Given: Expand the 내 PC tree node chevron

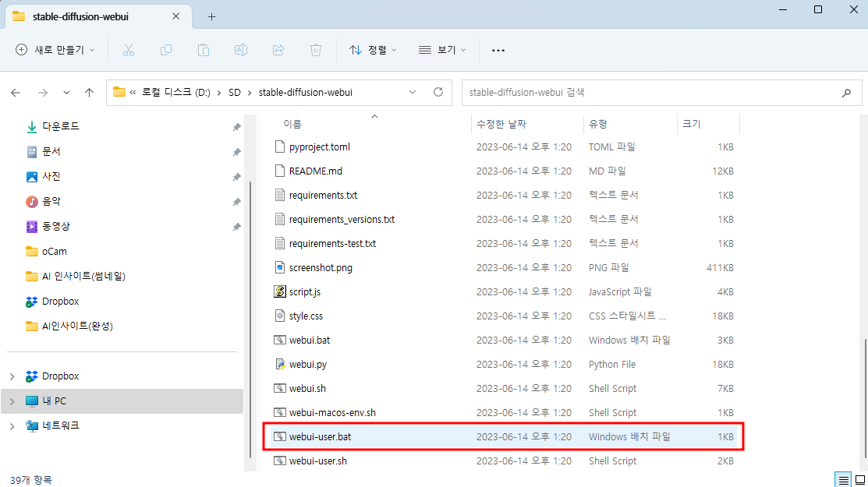Looking at the screenshot, I should click(x=12, y=401).
